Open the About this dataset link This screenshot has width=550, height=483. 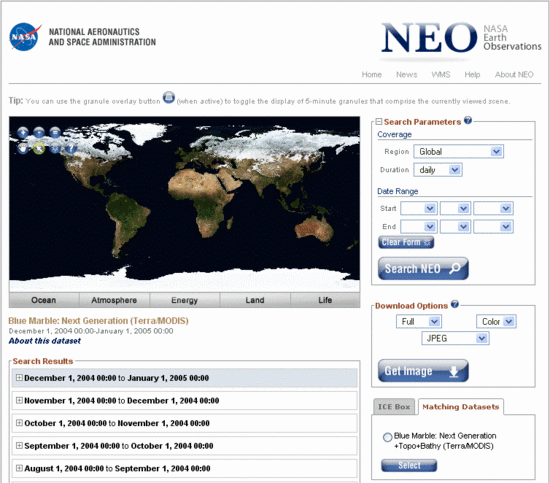point(45,341)
